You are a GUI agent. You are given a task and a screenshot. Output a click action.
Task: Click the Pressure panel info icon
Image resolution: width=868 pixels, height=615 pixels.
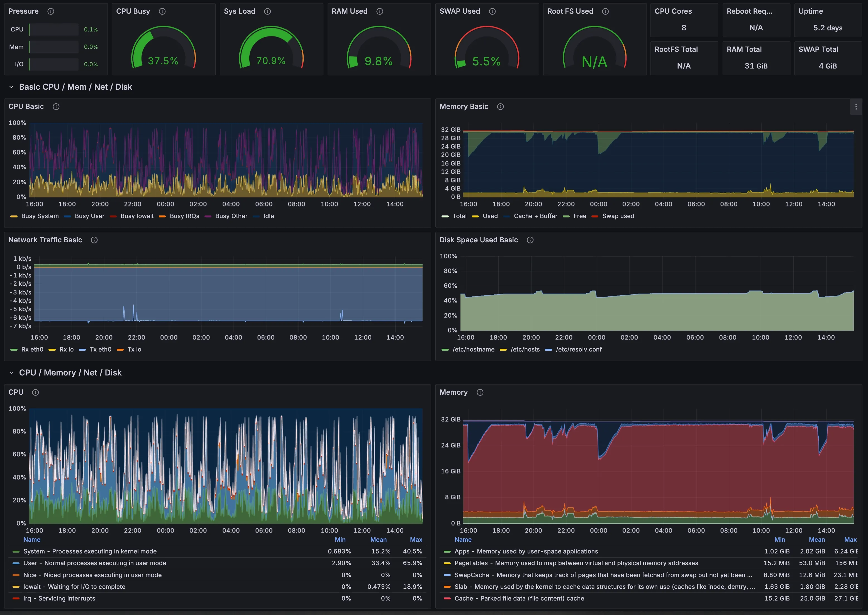pos(51,11)
